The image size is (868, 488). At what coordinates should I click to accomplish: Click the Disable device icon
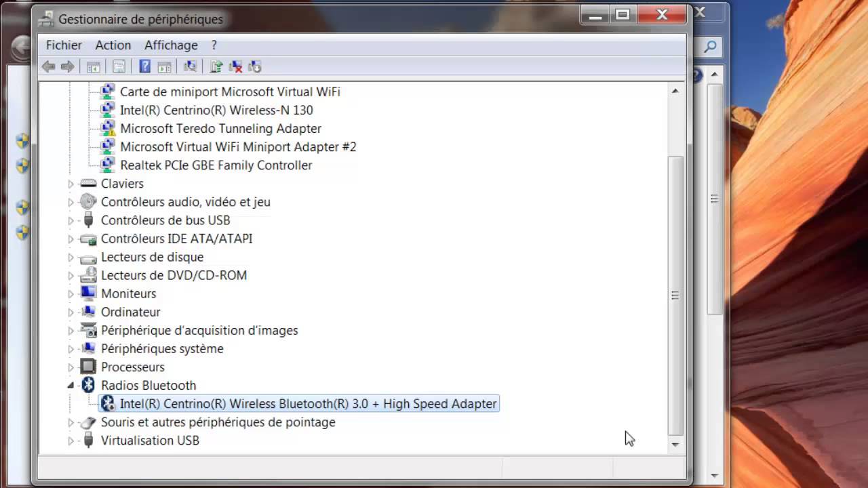254,66
